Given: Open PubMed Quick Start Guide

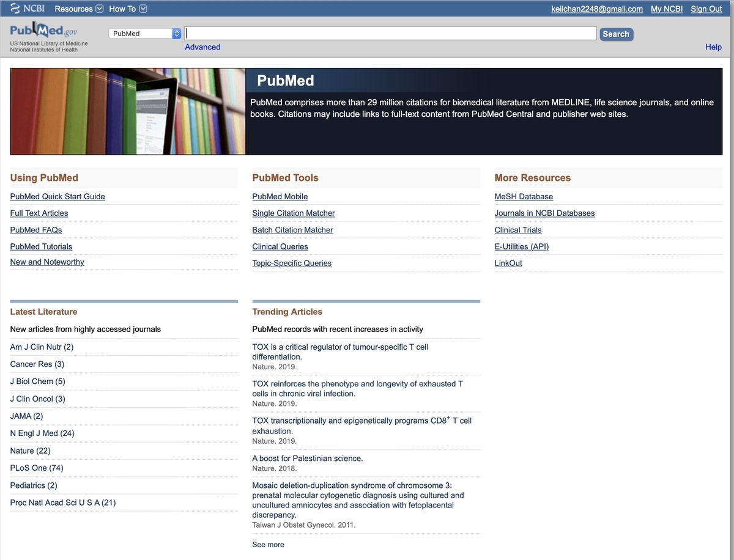Looking at the screenshot, I should point(57,196).
